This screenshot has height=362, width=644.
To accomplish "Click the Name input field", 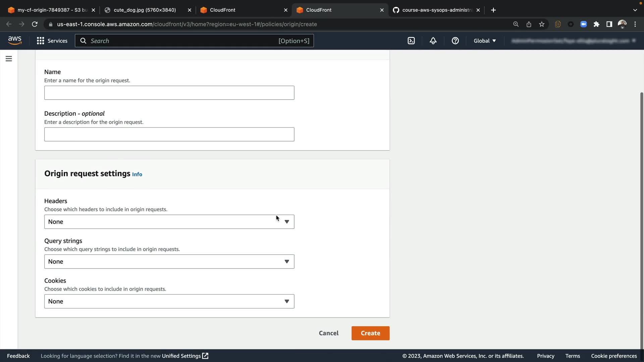I will click(x=169, y=93).
